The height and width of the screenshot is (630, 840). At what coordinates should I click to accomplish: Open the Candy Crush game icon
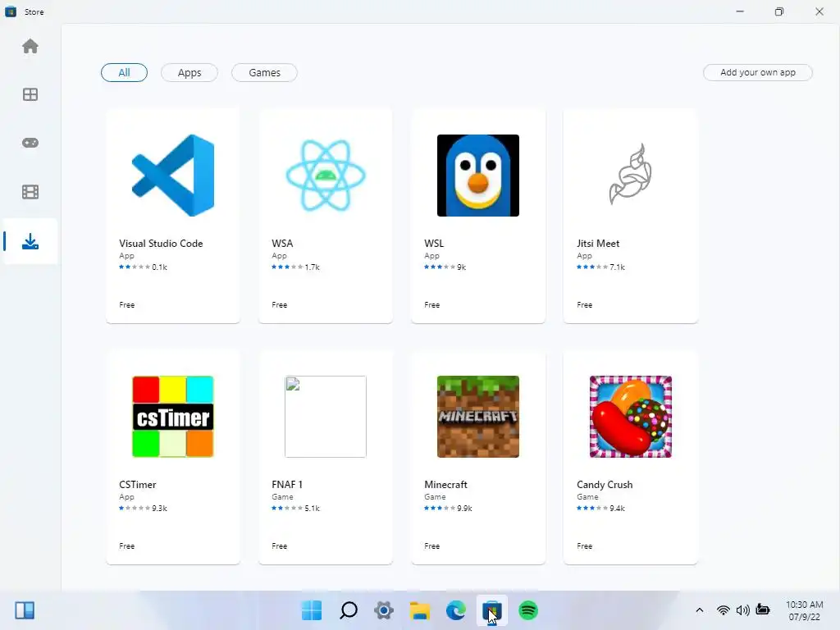631,416
